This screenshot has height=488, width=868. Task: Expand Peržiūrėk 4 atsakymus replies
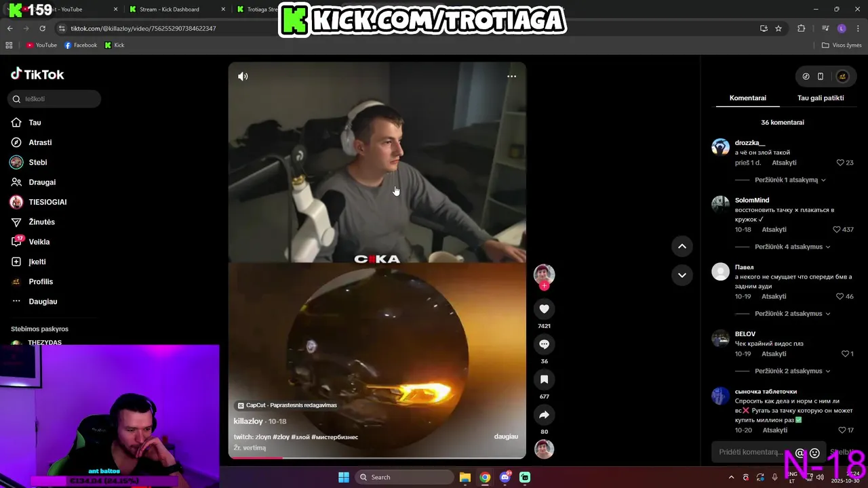pyautogui.click(x=792, y=247)
